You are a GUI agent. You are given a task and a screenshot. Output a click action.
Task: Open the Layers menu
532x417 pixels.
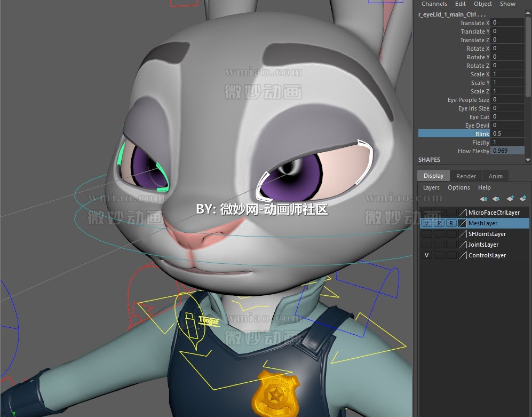431,187
